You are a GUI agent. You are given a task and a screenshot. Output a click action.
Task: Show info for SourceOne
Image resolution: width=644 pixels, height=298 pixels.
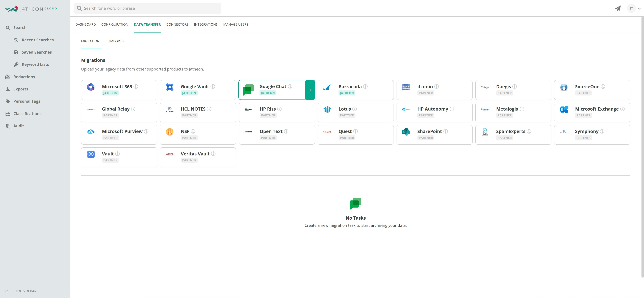click(x=603, y=87)
